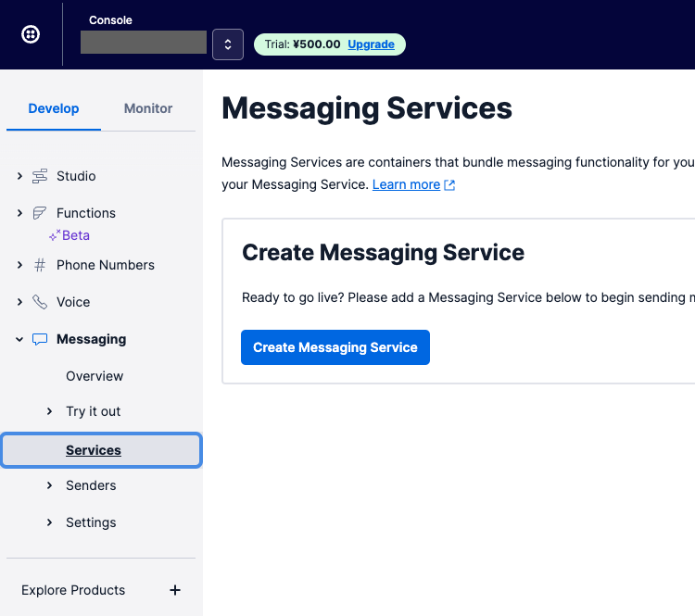Click the plus icon beside Explore Products
Viewport: 695px width, 616px height.
175,590
